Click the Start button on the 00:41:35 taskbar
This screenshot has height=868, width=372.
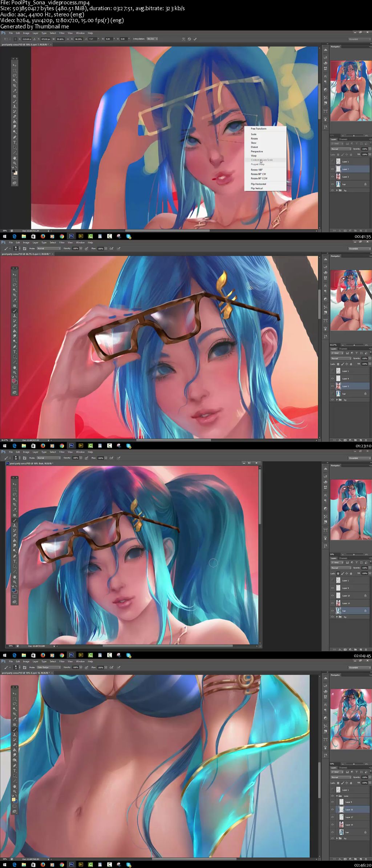(5, 236)
